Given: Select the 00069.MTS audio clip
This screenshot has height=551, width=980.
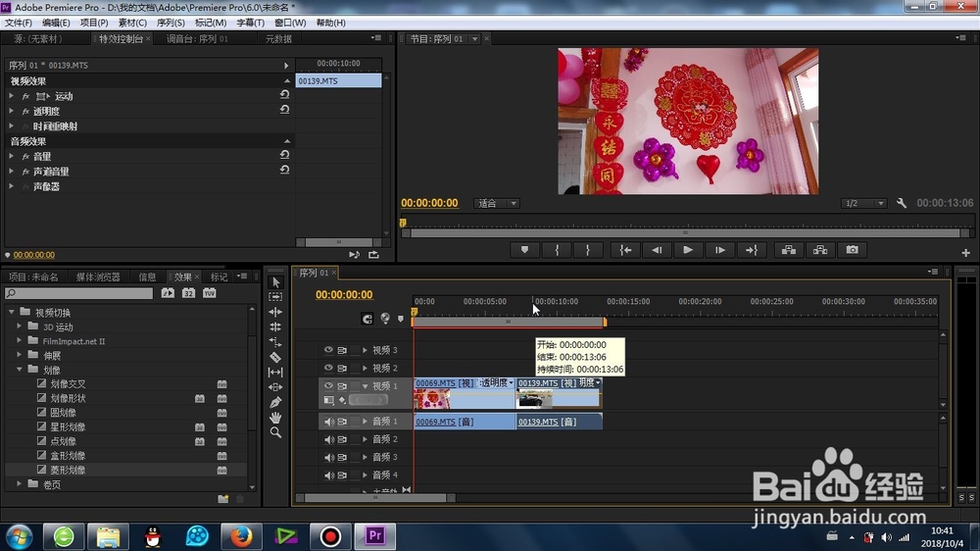Looking at the screenshot, I should point(465,422).
